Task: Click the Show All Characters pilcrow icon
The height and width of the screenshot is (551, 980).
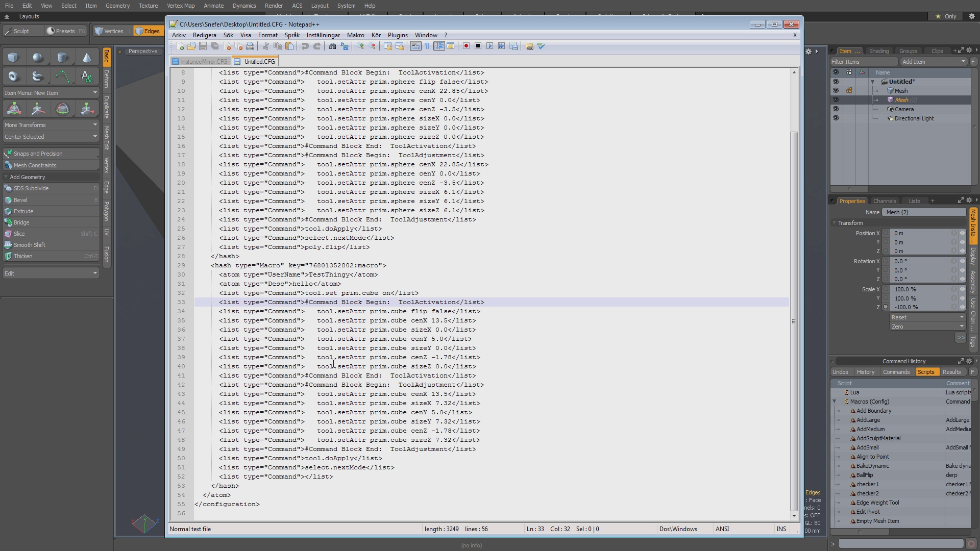Action: tap(427, 46)
